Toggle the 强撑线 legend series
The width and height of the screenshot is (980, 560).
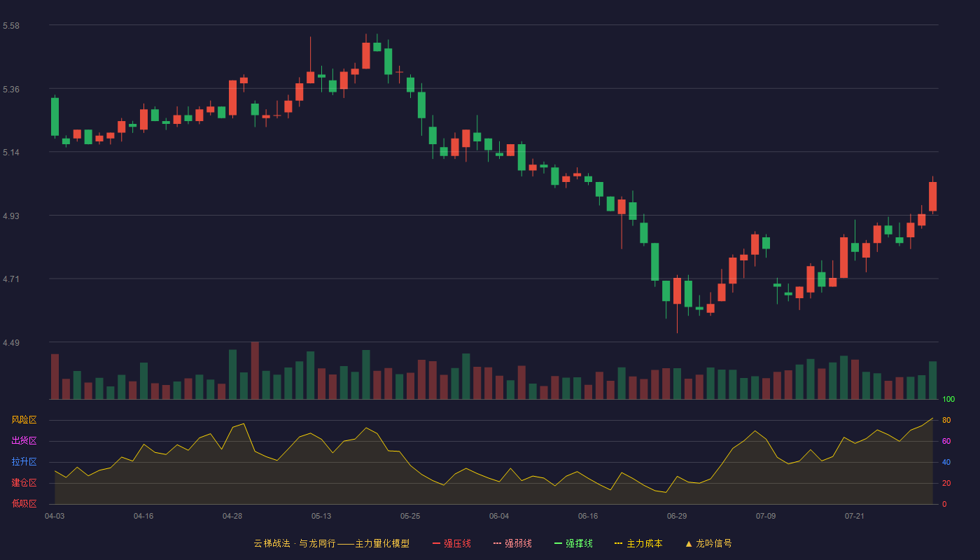(573, 543)
